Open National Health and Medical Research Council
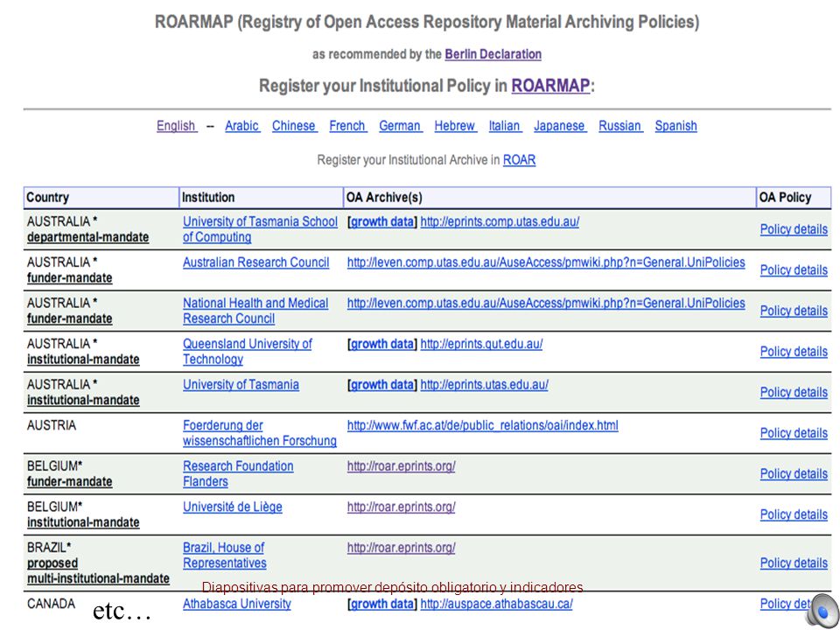The height and width of the screenshot is (630, 840). [x=255, y=311]
